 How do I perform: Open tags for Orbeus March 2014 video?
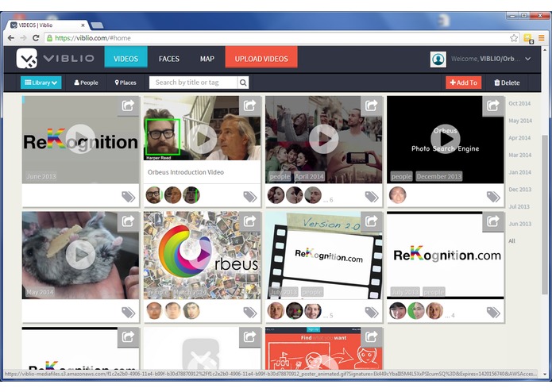point(250,312)
